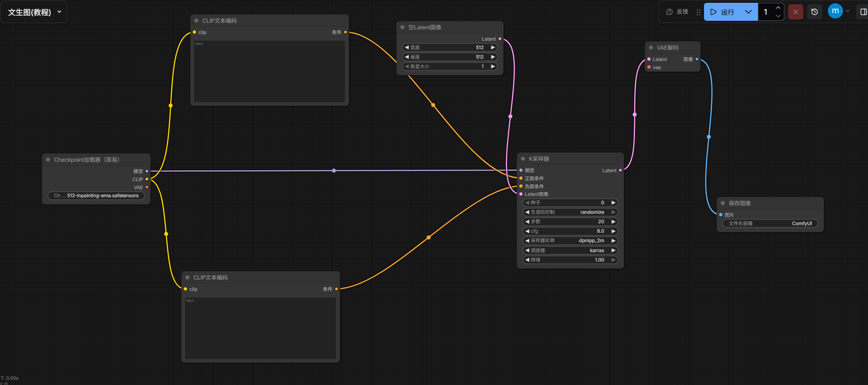Collapse the VAE解码 node via its dot
The width and height of the screenshot is (868, 385).
pos(651,48)
